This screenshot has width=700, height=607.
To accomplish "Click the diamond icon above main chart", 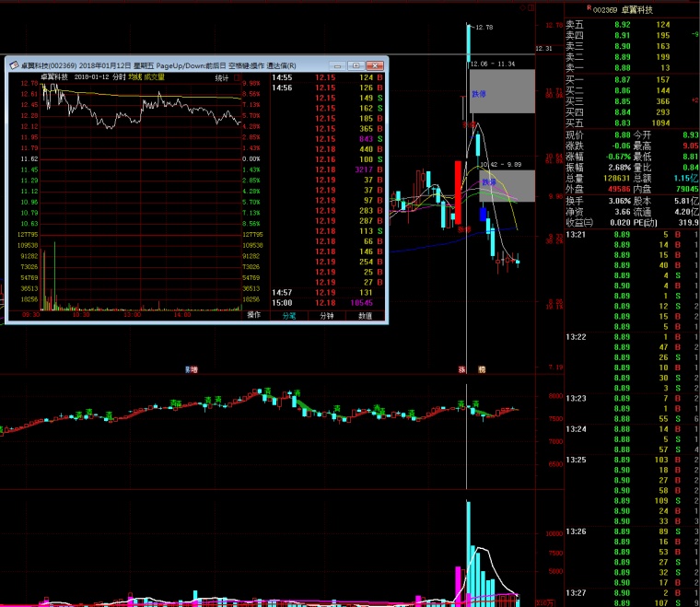I will pos(523,7).
